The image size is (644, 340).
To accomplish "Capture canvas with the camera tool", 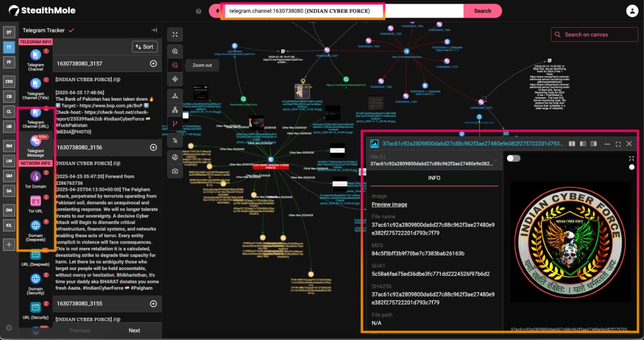I will [x=175, y=171].
